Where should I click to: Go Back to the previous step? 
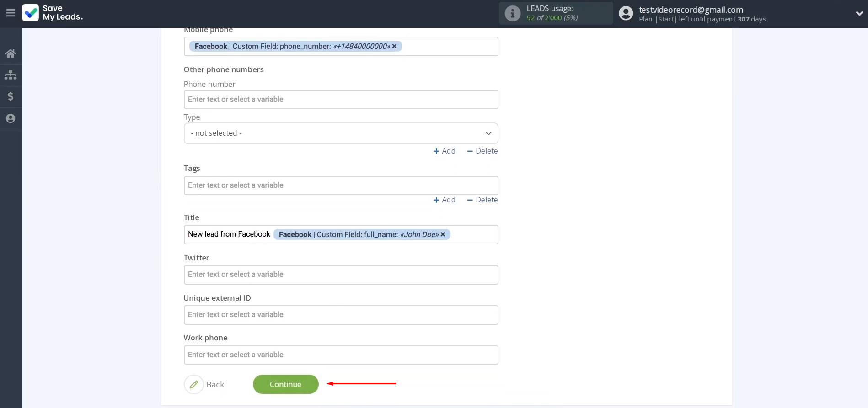215,385
